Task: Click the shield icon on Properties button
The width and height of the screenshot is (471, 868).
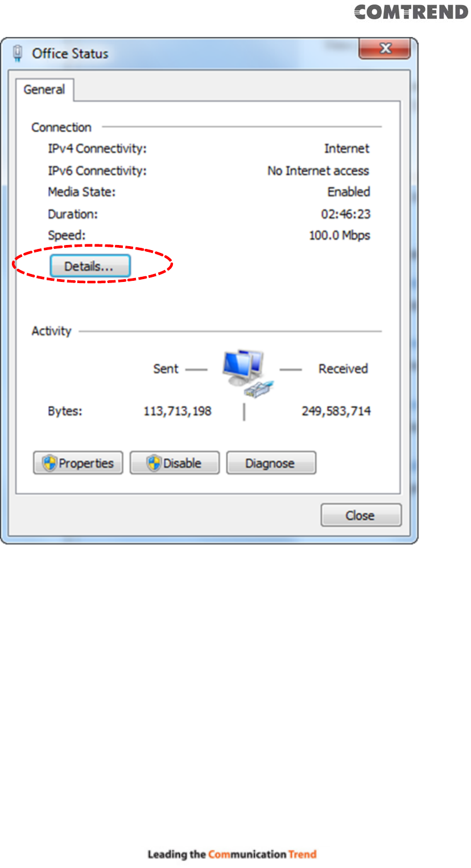Action: click(50, 463)
